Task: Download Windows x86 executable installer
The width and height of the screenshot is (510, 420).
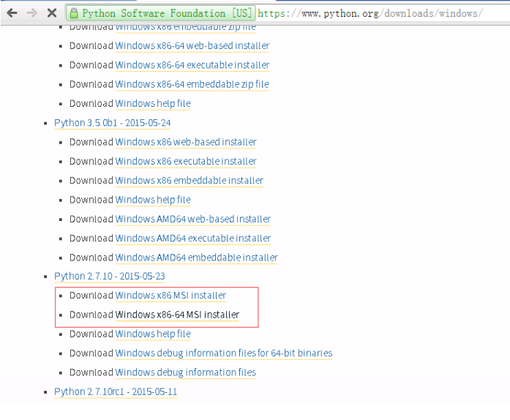Action: (186, 162)
